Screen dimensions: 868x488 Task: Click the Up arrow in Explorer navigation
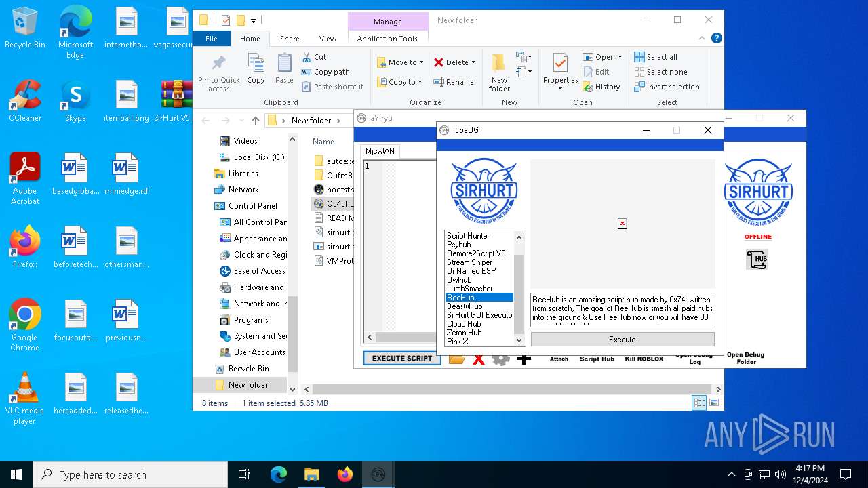pyautogui.click(x=256, y=121)
